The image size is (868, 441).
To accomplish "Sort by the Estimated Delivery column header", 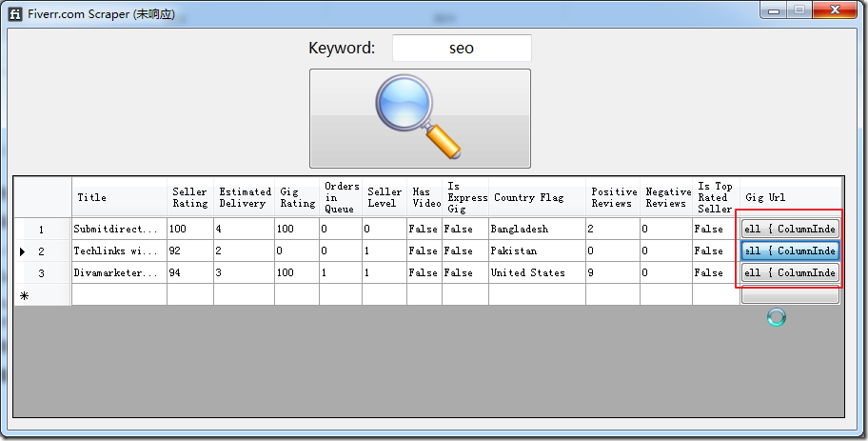I will point(244,197).
